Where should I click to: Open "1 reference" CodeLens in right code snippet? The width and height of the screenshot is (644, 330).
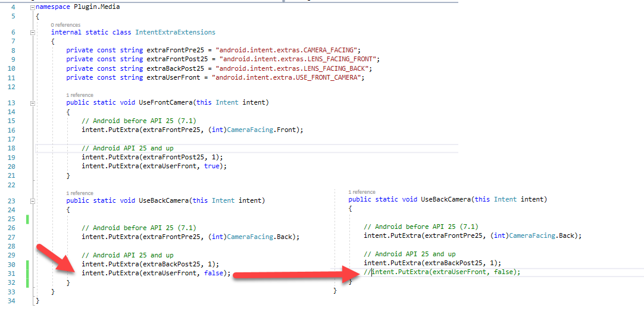pos(362,192)
